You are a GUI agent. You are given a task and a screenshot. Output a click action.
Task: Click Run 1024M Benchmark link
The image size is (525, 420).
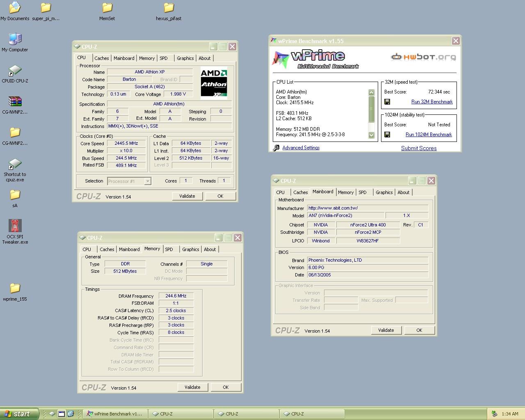click(x=429, y=135)
